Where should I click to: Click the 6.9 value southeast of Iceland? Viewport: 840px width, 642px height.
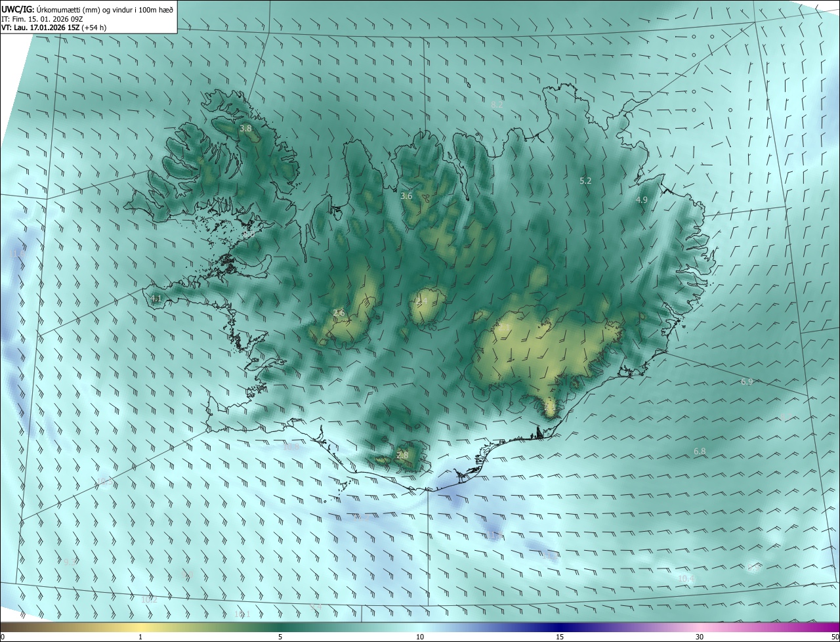click(747, 382)
